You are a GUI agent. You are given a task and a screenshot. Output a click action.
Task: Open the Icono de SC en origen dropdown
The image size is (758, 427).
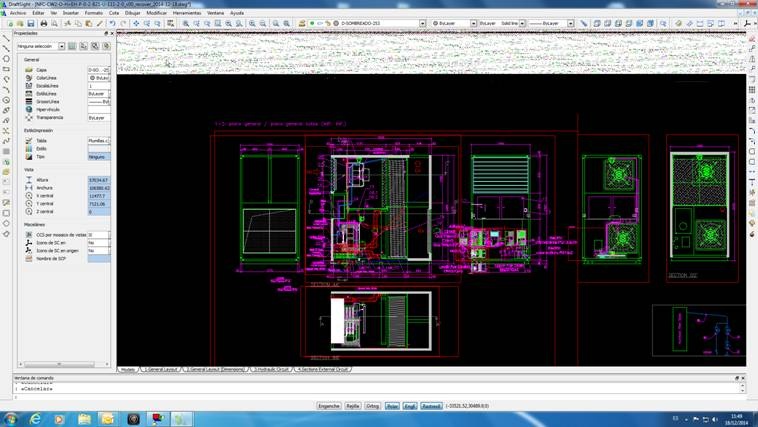pyautogui.click(x=99, y=250)
